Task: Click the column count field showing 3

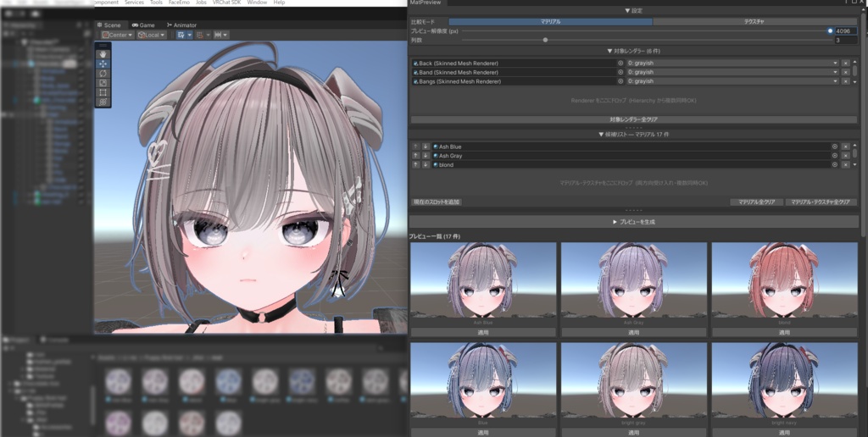Action: [845, 40]
